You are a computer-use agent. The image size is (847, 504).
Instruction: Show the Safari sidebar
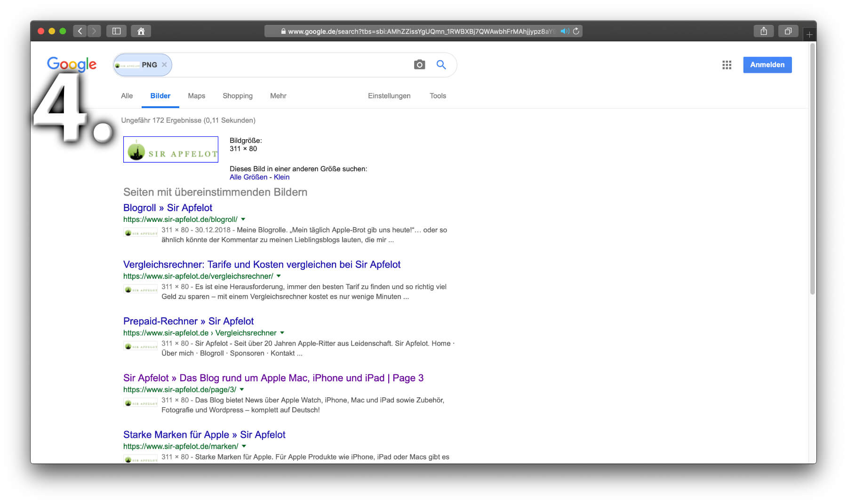point(116,31)
